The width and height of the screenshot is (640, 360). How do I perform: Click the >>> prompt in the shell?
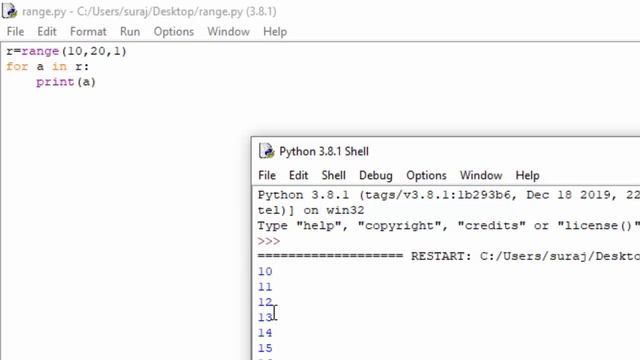click(269, 241)
